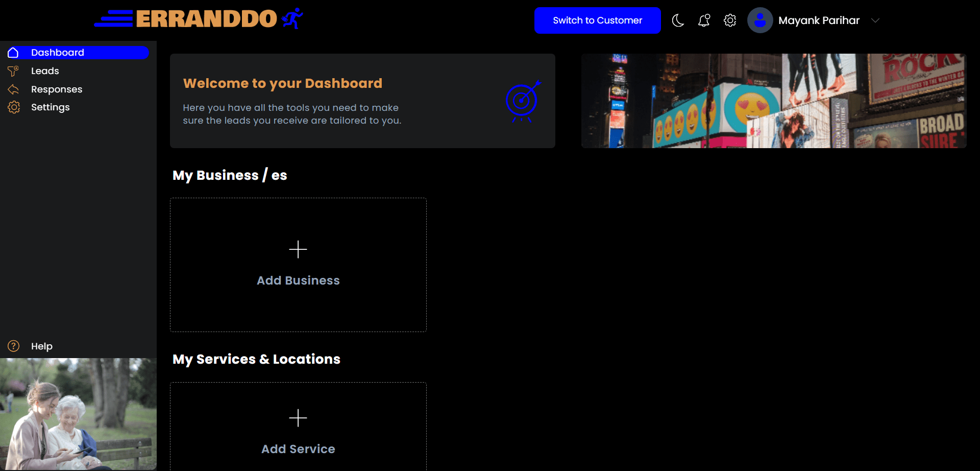
Task: Click the Times Square banner image
Action: (773, 101)
